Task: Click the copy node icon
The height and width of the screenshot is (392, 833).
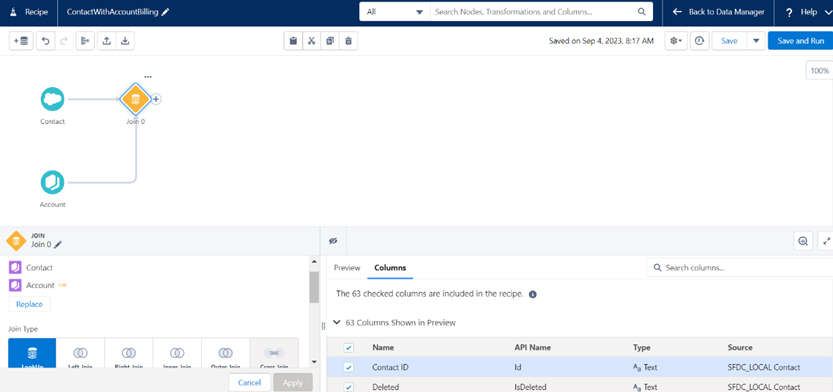Action: coord(330,41)
